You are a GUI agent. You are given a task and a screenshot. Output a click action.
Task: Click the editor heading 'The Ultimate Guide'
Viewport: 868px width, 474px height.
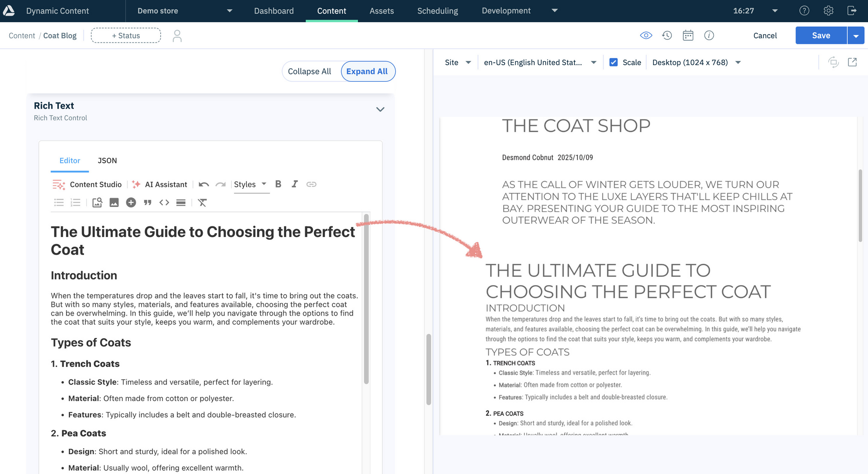click(203, 240)
